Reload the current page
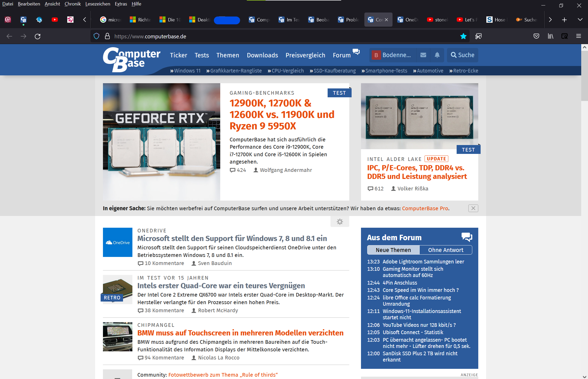This screenshot has width=588, height=379. click(38, 36)
